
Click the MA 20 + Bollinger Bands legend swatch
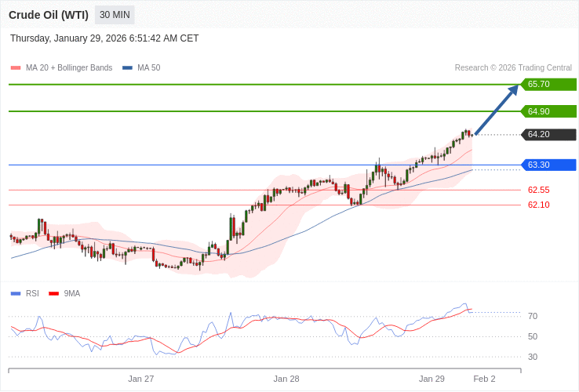tap(16, 68)
